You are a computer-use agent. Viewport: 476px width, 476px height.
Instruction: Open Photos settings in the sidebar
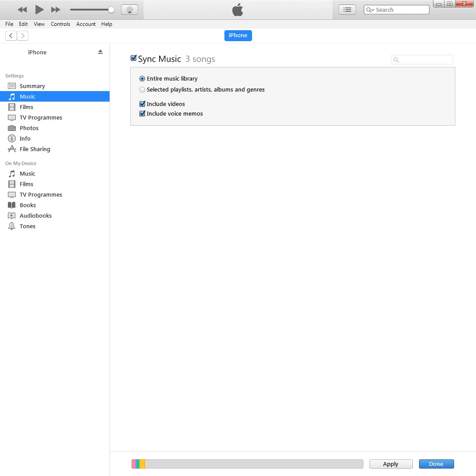(x=29, y=128)
